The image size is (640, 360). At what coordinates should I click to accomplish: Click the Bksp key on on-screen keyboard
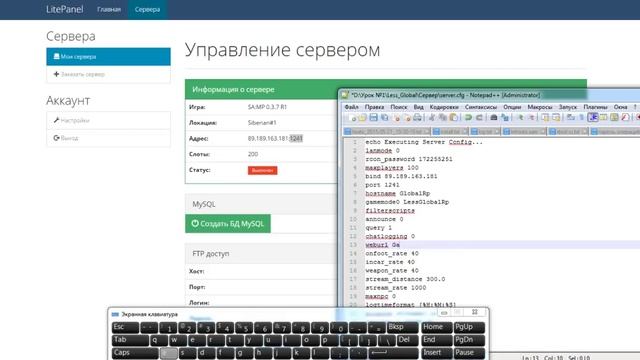click(x=402, y=327)
